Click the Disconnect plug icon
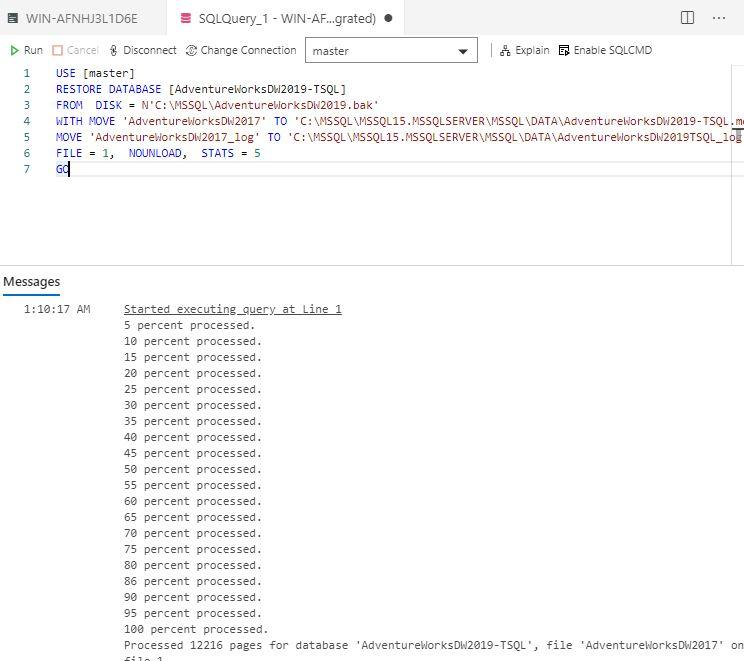The height and width of the screenshot is (661, 744). point(113,50)
